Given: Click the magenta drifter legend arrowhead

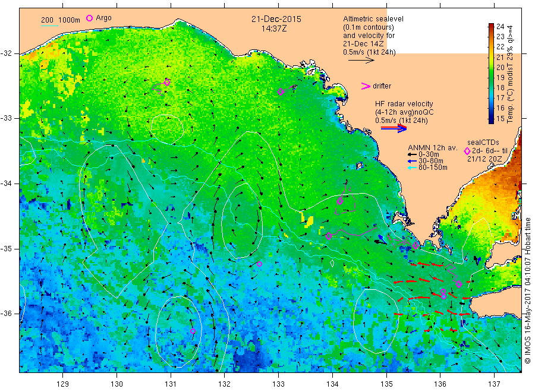Looking at the screenshot, I should (x=366, y=86).
